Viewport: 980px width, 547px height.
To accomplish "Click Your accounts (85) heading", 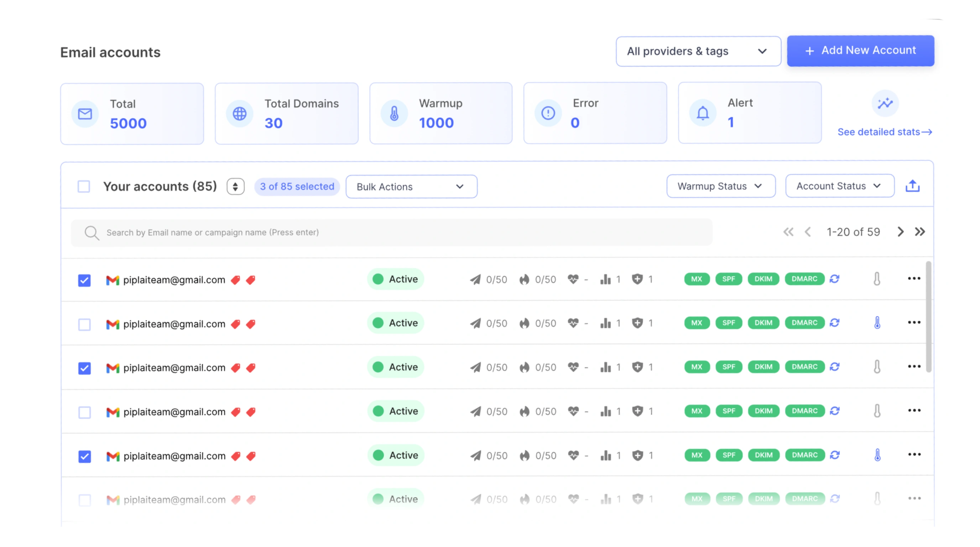I will tap(160, 186).
